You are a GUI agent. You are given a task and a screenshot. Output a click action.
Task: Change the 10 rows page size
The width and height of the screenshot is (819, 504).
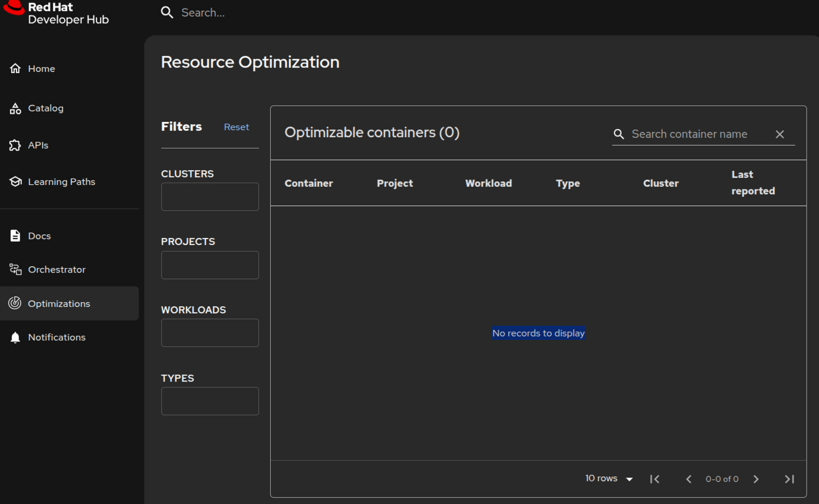(609, 479)
